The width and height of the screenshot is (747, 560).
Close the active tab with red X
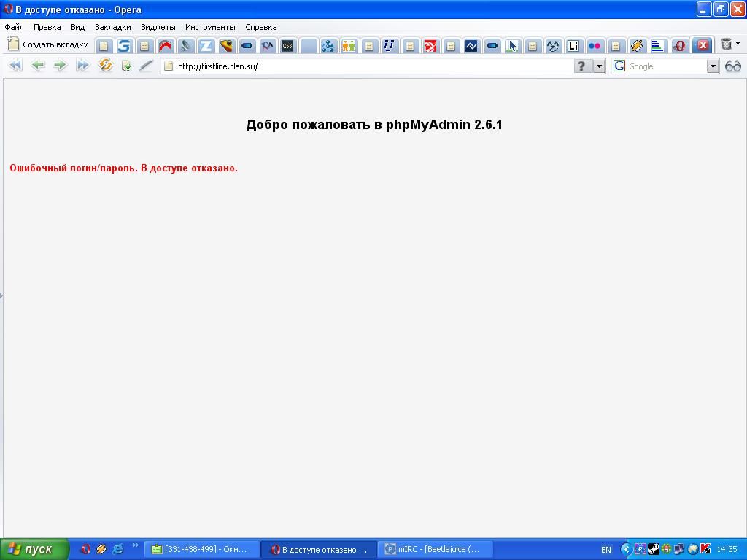click(703, 45)
